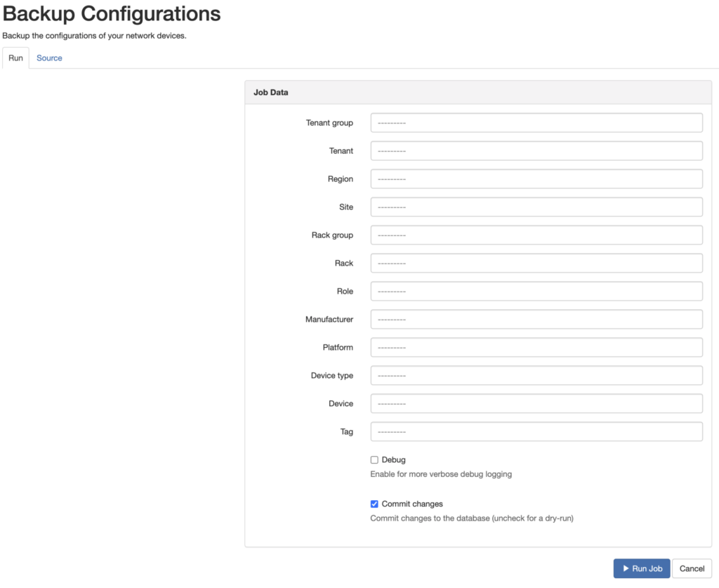This screenshot has width=719, height=588.
Task: Open the Device type dropdown
Action: 536,375
